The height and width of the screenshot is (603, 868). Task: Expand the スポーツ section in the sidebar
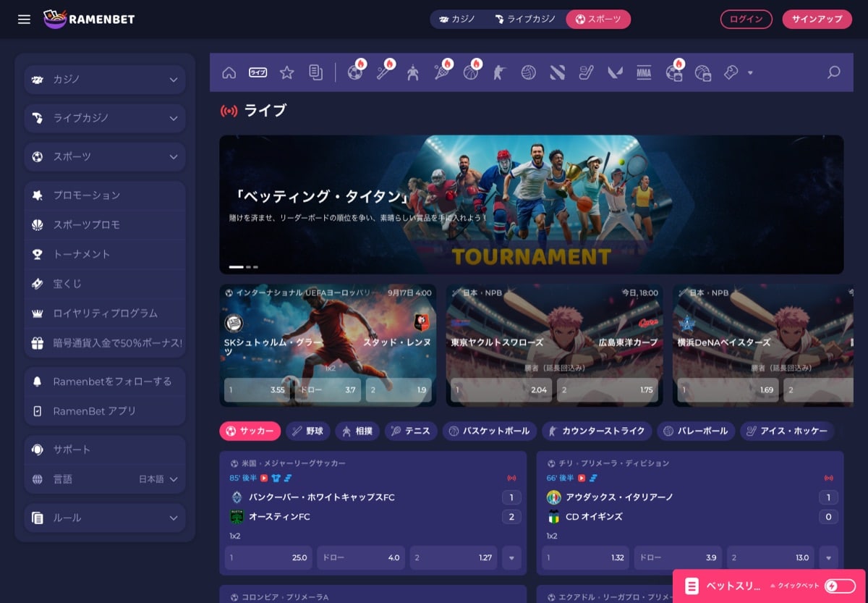(105, 156)
